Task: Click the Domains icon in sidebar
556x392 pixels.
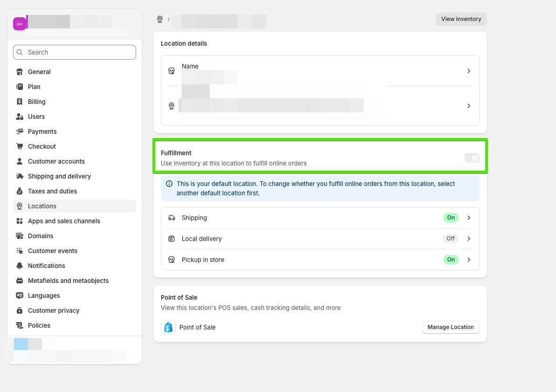Action: pos(20,236)
